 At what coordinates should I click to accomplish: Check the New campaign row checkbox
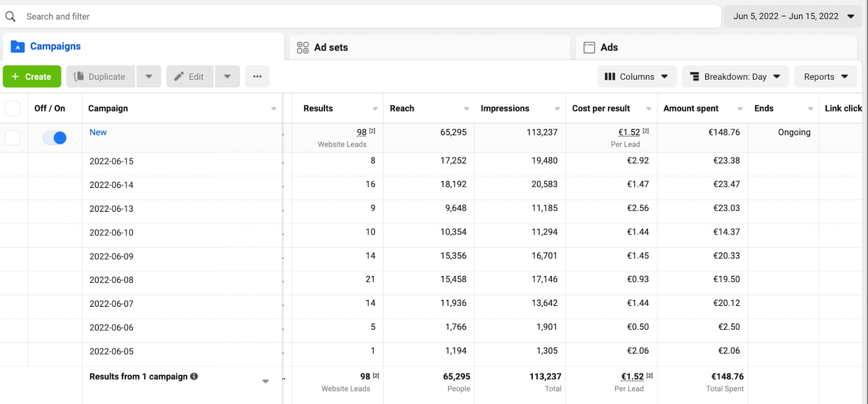(x=12, y=138)
